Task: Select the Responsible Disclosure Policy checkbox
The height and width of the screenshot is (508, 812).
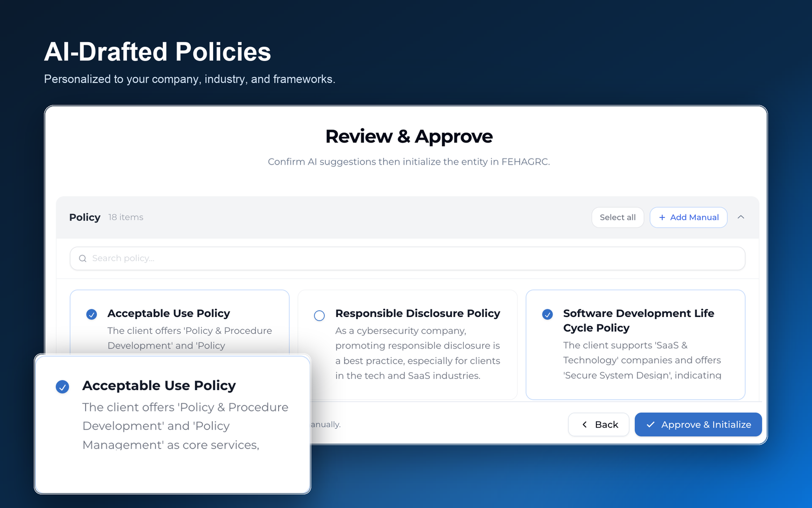Action: click(319, 315)
